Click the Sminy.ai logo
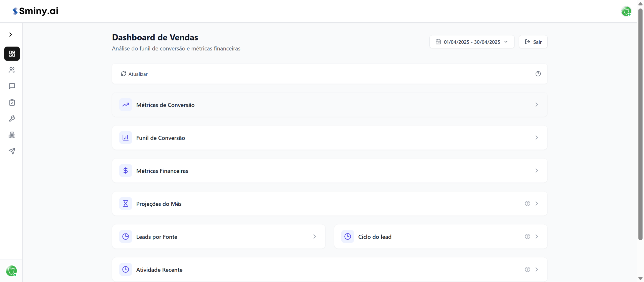The image size is (644, 282). (35, 11)
